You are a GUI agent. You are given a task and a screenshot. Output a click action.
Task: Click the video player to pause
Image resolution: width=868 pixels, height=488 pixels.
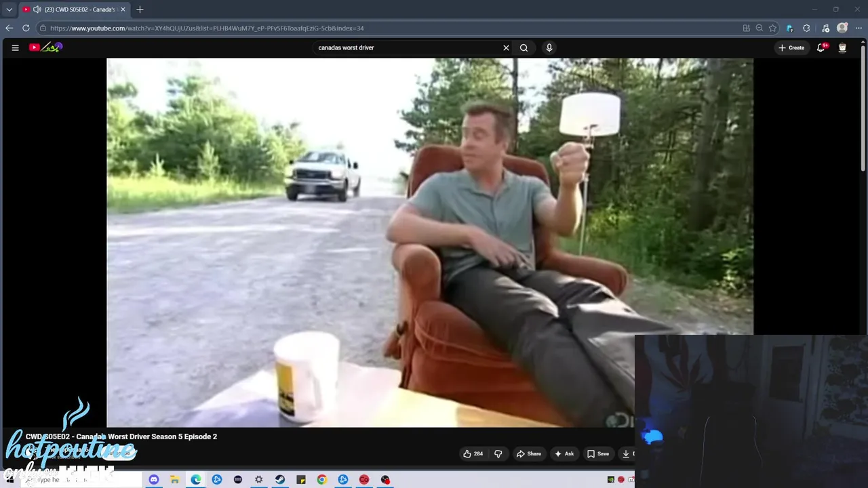(430, 243)
